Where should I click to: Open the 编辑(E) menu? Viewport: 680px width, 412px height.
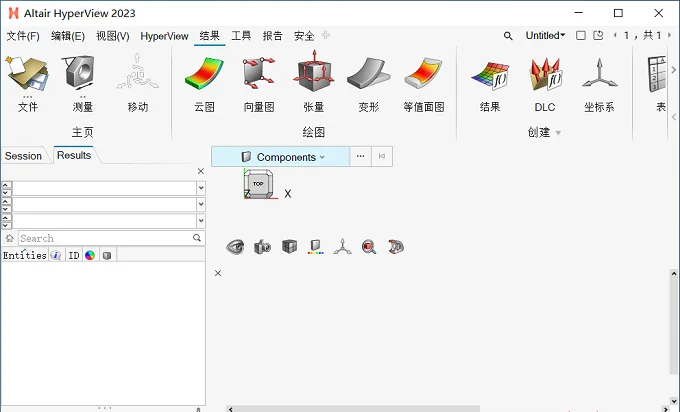tap(68, 36)
